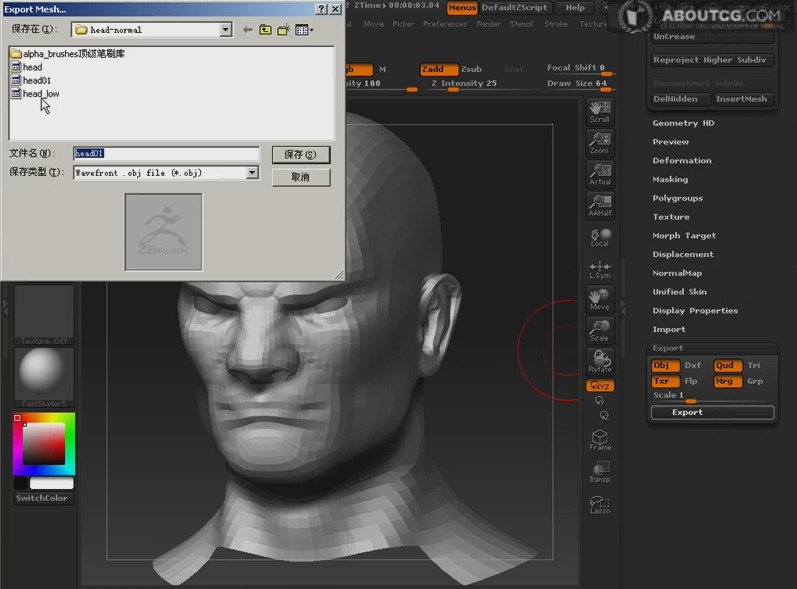Select the Zoom canvas tool

600,143
